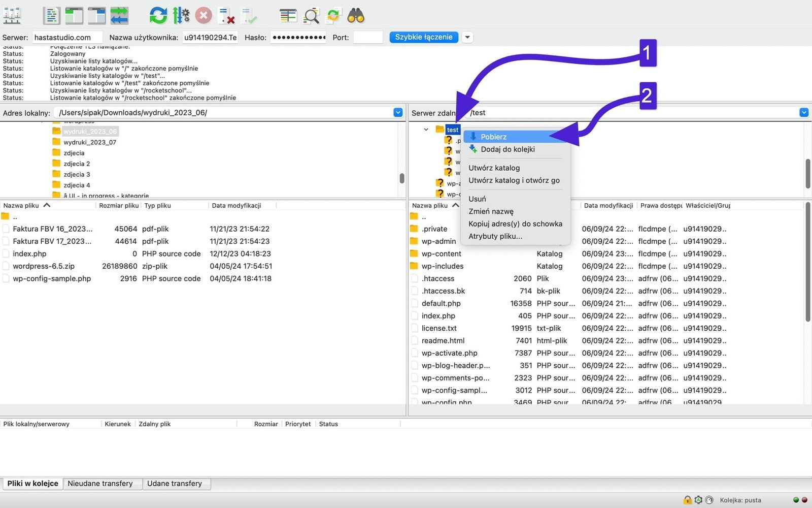This screenshot has height=508, width=812.
Task: Toggle the local directory tree view
Action: click(74, 16)
